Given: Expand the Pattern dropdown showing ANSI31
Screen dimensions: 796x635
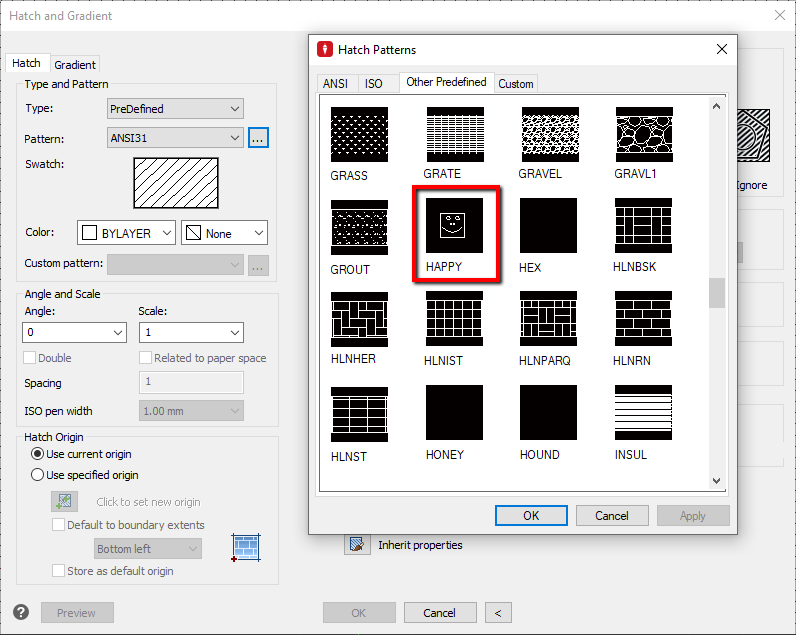Looking at the screenshot, I should pos(175,139).
